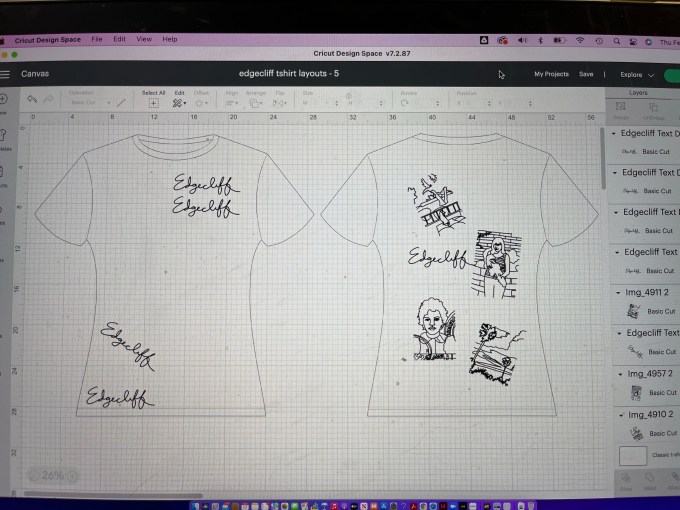The width and height of the screenshot is (680, 510).
Task: Click the Save button
Action: [x=586, y=74]
